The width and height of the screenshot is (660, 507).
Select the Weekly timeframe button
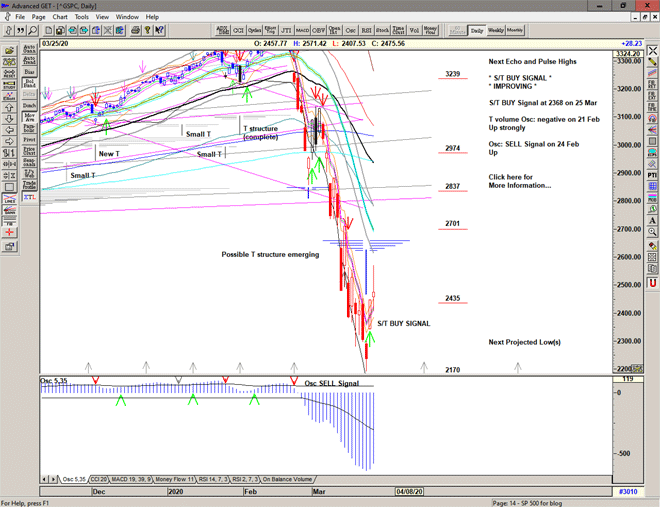pos(497,30)
